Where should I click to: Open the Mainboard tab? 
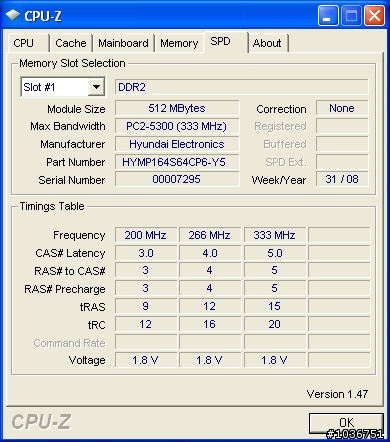pos(123,43)
